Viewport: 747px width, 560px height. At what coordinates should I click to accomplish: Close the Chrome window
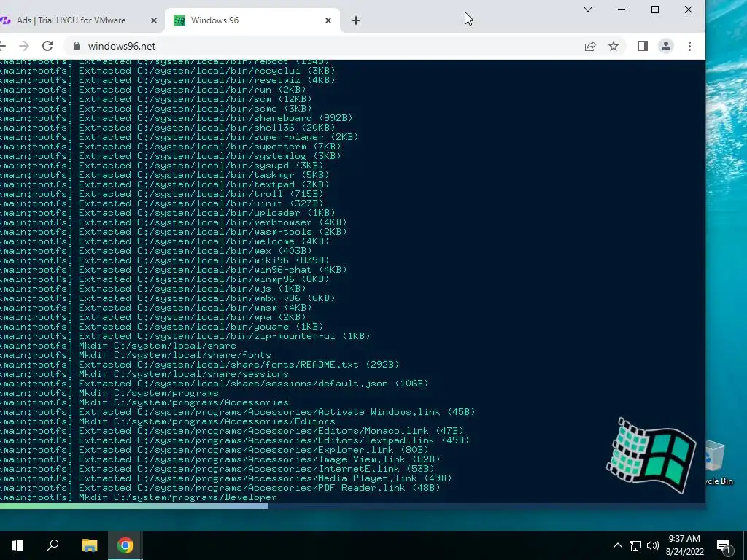689,9
